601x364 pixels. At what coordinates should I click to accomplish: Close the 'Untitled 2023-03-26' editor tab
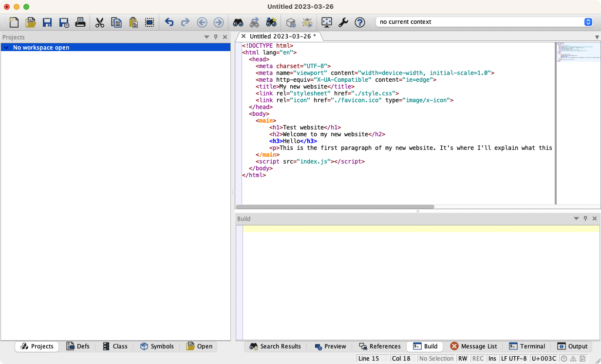[x=244, y=36]
